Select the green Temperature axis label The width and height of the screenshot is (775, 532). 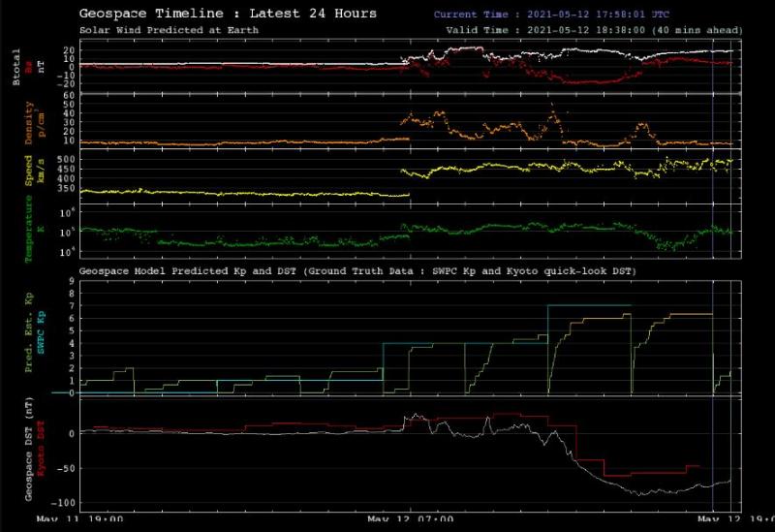click(x=30, y=233)
